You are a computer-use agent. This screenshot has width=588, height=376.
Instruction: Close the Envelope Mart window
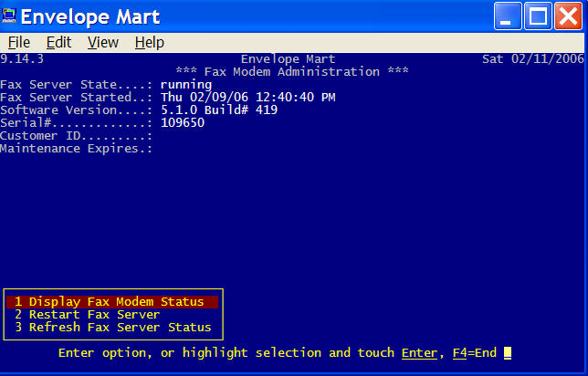(x=568, y=16)
